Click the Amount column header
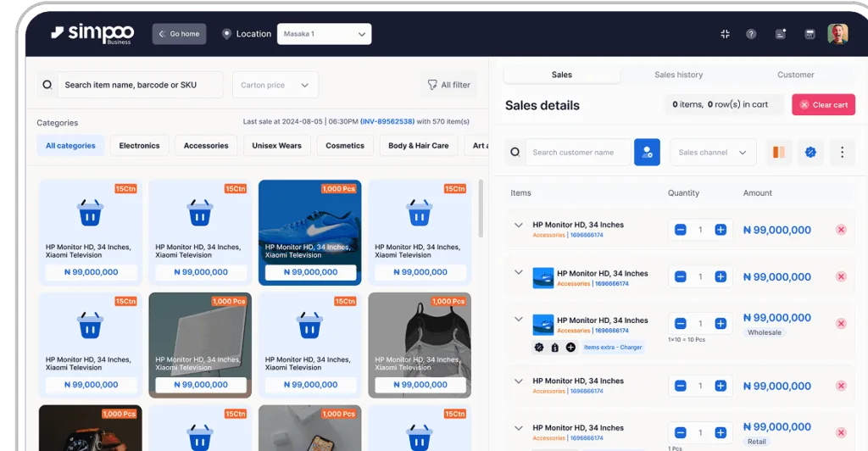 757,193
